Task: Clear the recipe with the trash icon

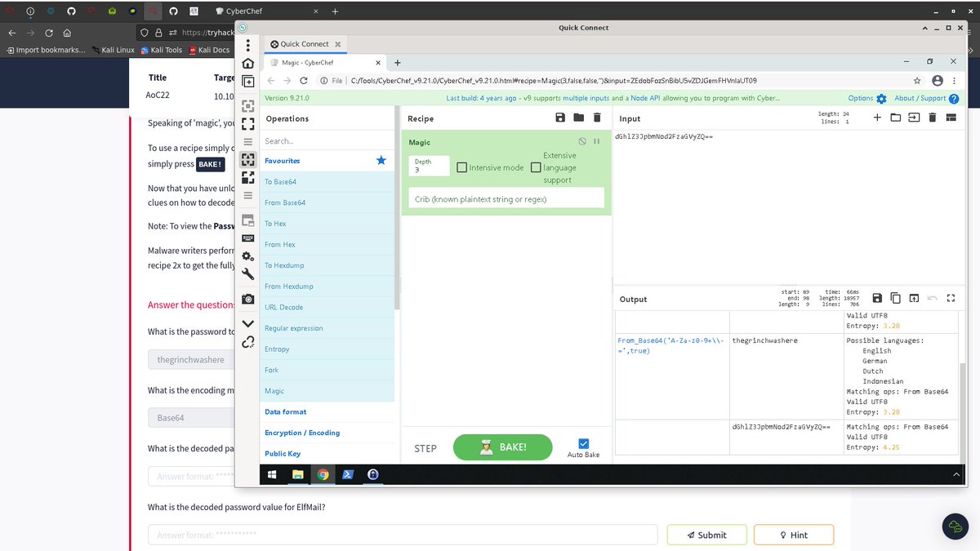Action: pos(597,118)
